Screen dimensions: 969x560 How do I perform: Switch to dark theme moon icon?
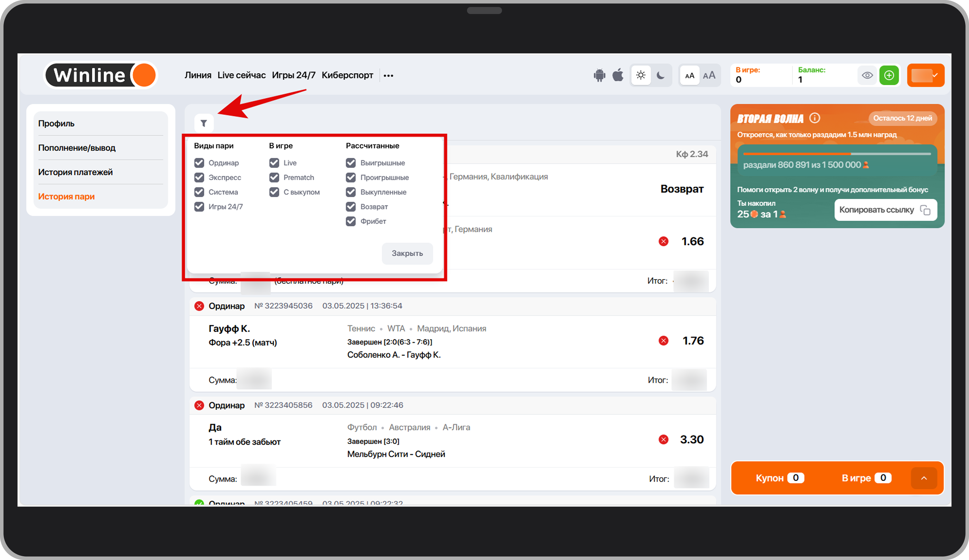click(x=660, y=75)
